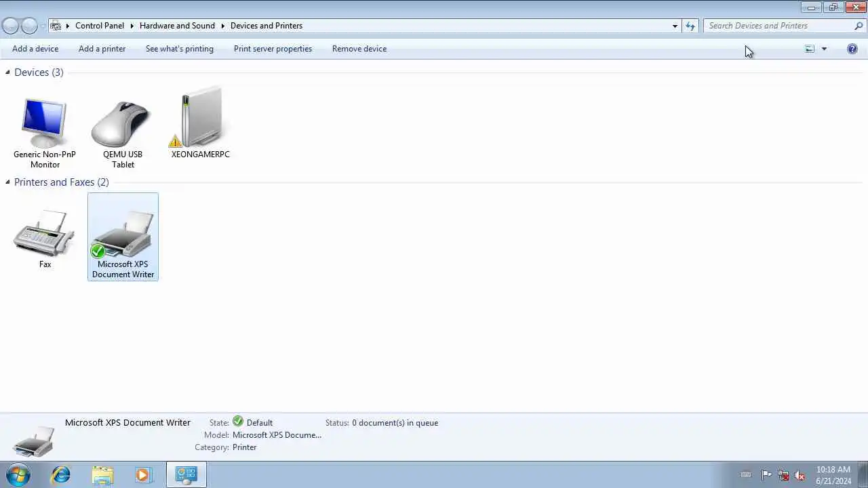868x488 pixels.
Task: Click Remove device in toolbar
Action: tap(359, 49)
